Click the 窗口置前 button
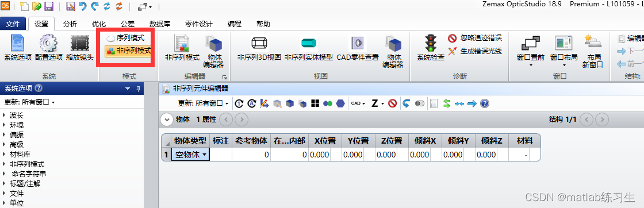 coord(531,51)
